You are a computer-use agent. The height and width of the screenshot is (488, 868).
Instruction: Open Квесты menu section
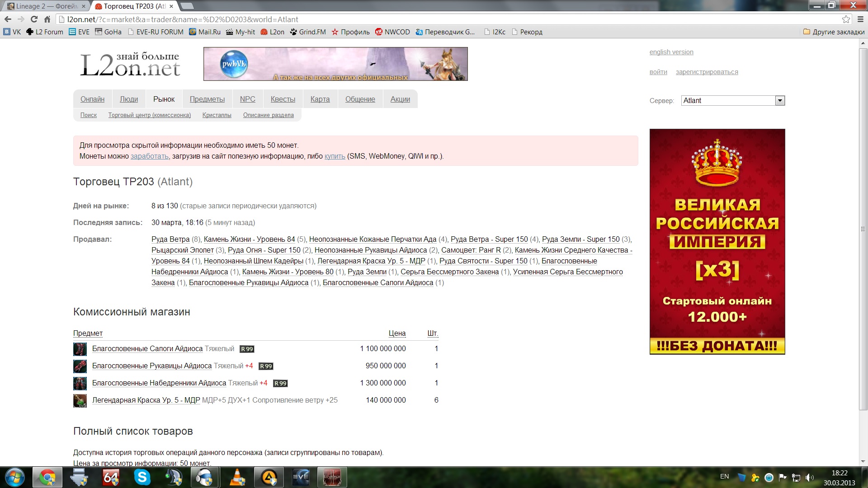[x=283, y=99]
